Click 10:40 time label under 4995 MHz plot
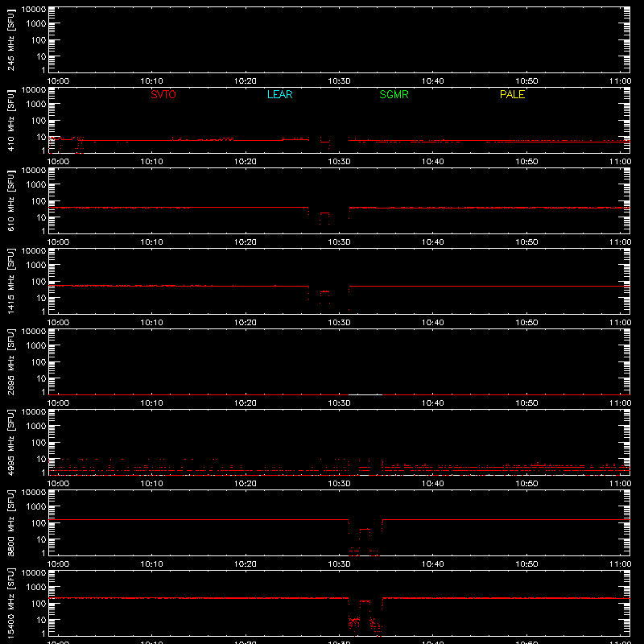This screenshot has width=644, height=644. (x=432, y=484)
